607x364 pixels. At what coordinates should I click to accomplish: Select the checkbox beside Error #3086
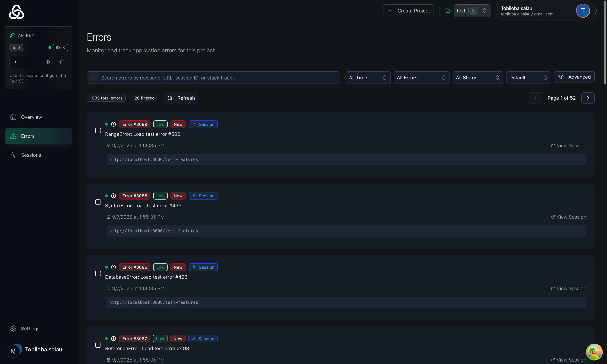[98, 273]
